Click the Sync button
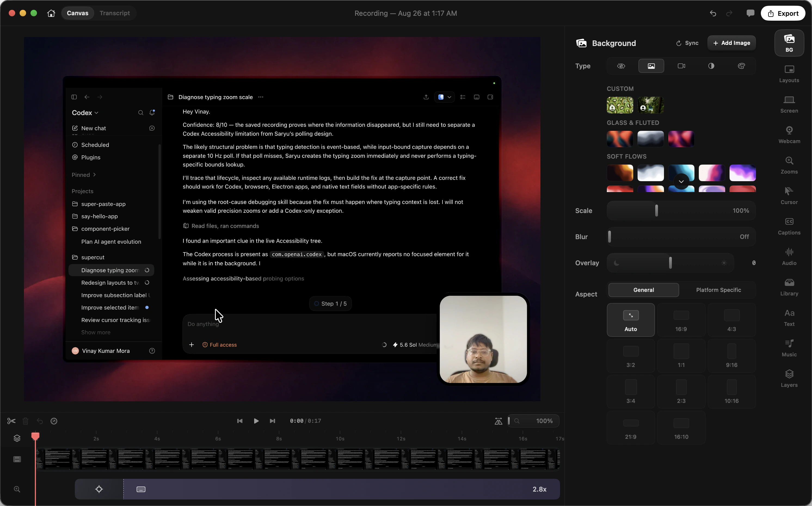The image size is (812, 506). coord(687,43)
